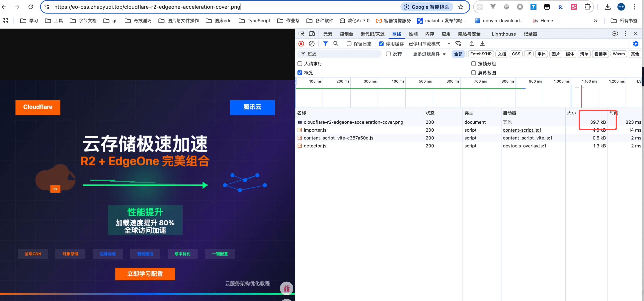Screen dimensions: 644x301
Task: Switch to the 元素 tab
Action: point(327,34)
